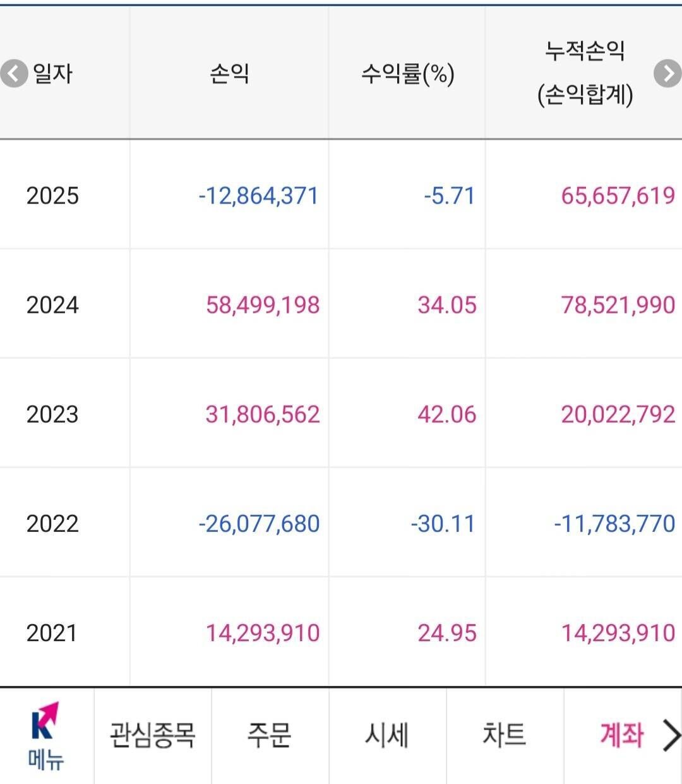Select the 2022 year row

[53, 523]
